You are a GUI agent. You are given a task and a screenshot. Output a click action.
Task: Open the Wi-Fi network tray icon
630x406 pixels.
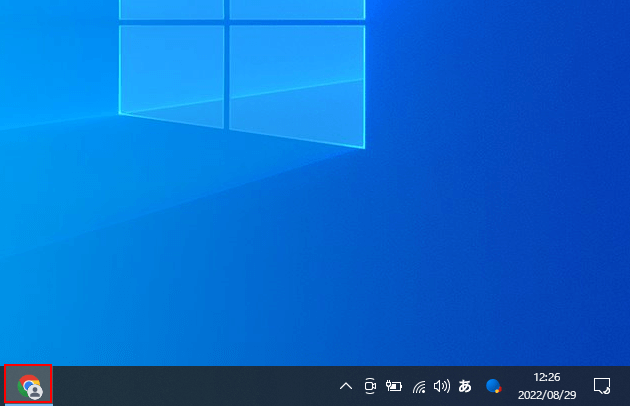[x=419, y=387]
